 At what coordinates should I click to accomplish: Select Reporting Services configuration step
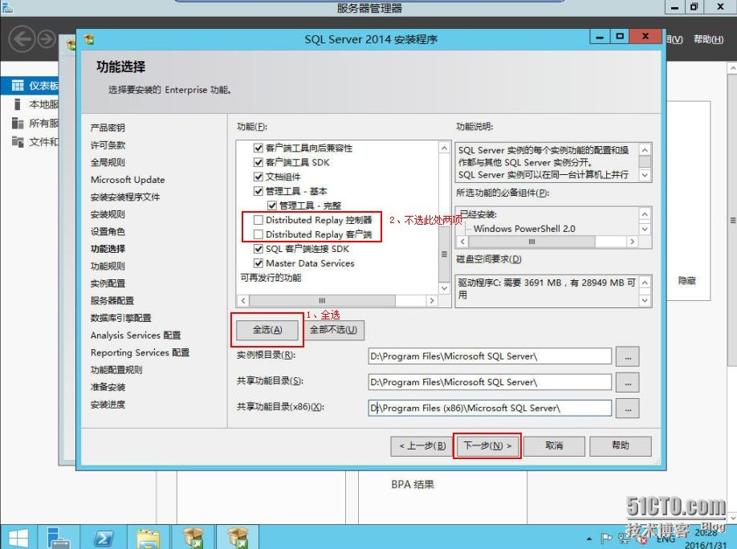(x=140, y=353)
